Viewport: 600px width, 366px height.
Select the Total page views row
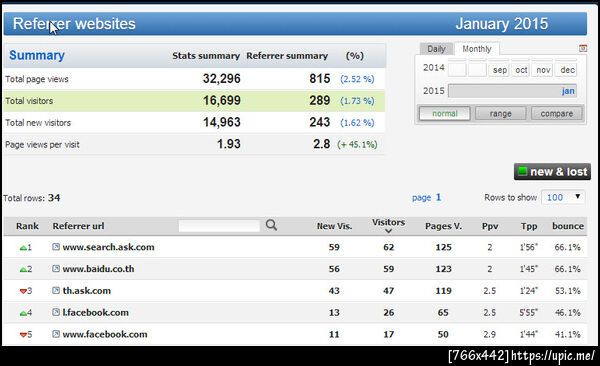(194, 79)
